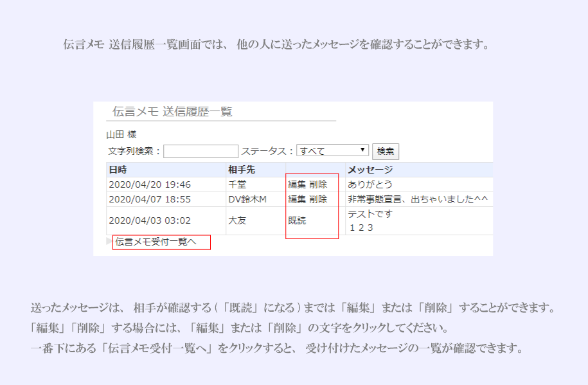The image size is (588, 385).
Task: Click the 伝言メモ 送信履歴一覧 heading
Action: [x=172, y=111]
